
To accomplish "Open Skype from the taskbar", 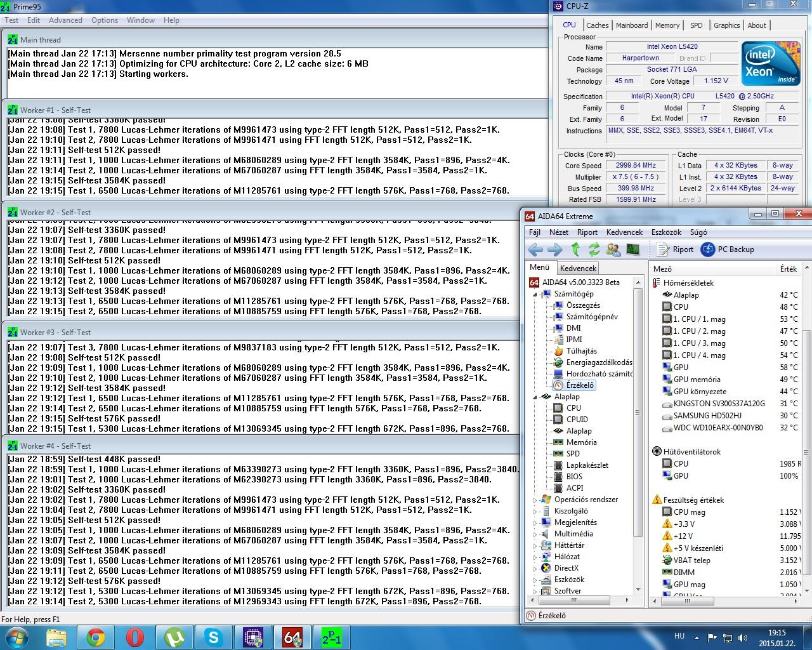I will pyautogui.click(x=214, y=637).
